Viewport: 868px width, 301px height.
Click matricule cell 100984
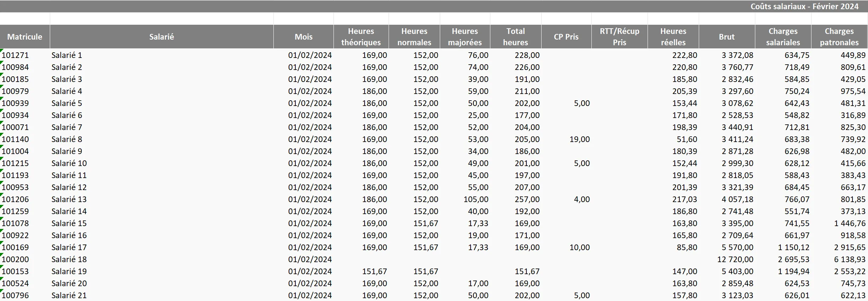(x=15, y=67)
